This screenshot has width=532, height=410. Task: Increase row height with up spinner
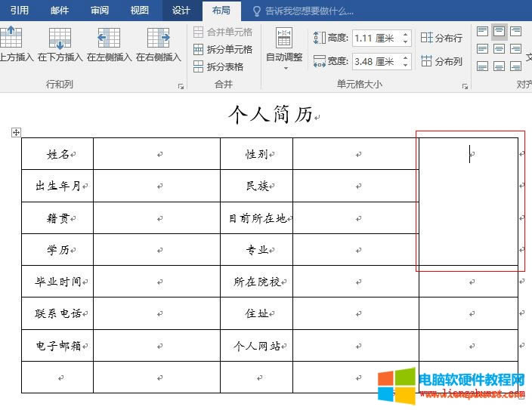406,34
